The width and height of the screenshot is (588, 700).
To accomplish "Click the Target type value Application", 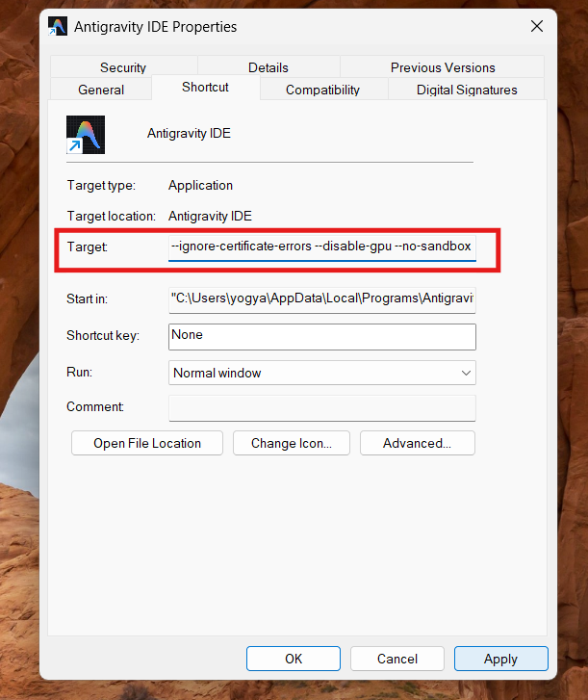I will pyautogui.click(x=200, y=185).
